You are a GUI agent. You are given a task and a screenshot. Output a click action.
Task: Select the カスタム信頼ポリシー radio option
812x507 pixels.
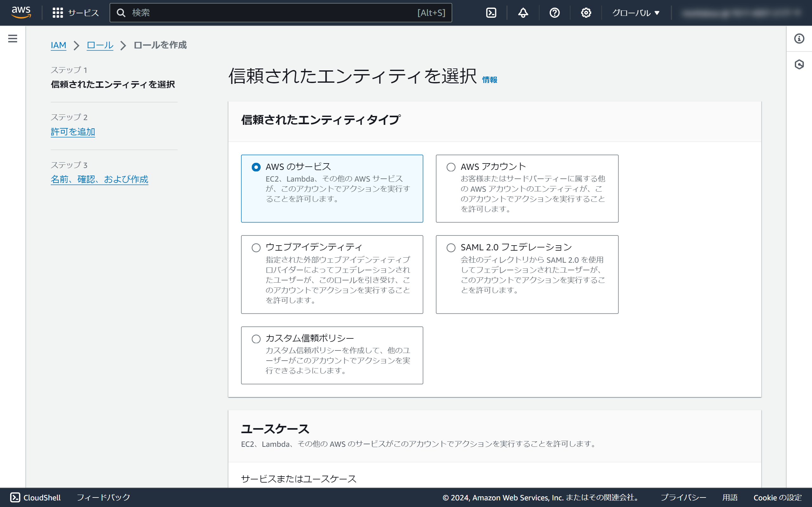(x=256, y=339)
